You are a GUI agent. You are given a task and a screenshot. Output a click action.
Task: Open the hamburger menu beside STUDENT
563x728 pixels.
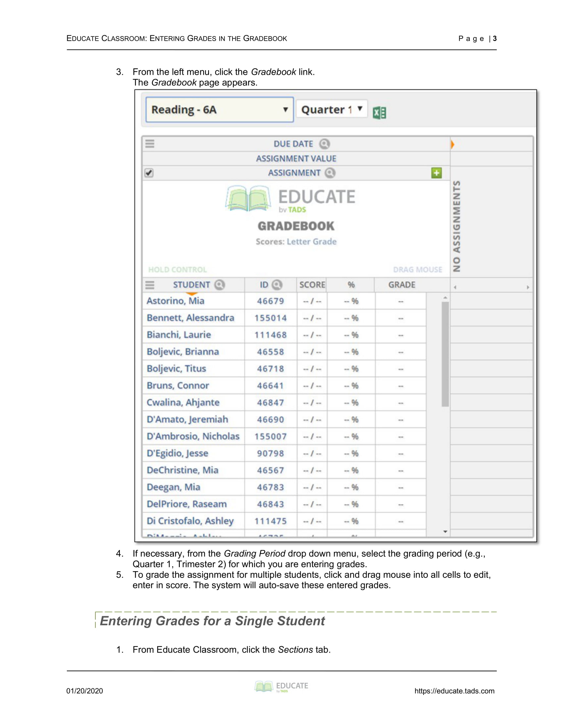click(150, 285)
